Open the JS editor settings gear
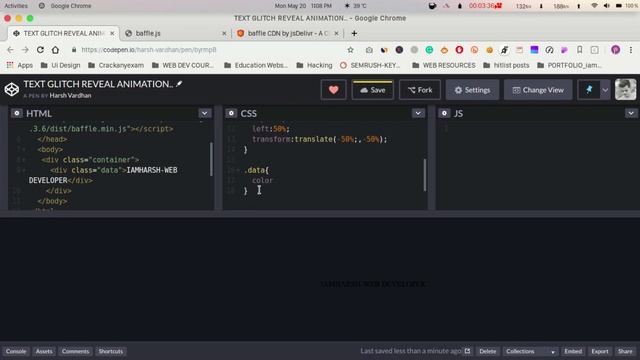The width and height of the screenshot is (640, 360). click(x=444, y=113)
